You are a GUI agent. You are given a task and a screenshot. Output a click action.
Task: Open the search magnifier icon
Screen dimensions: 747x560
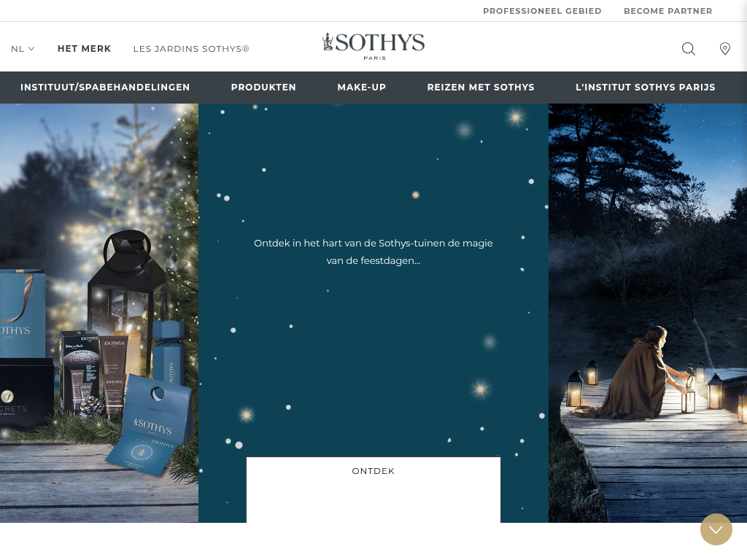point(689,49)
